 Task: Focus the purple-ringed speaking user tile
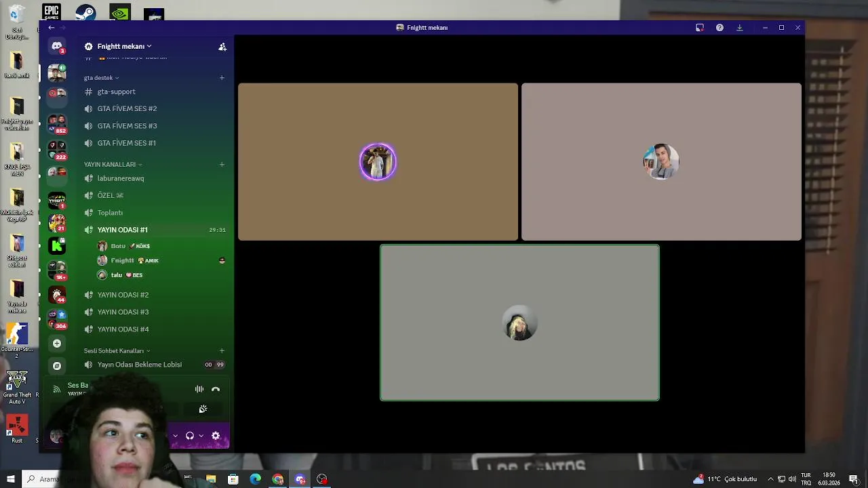pyautogui.click(x=378, y=162)
